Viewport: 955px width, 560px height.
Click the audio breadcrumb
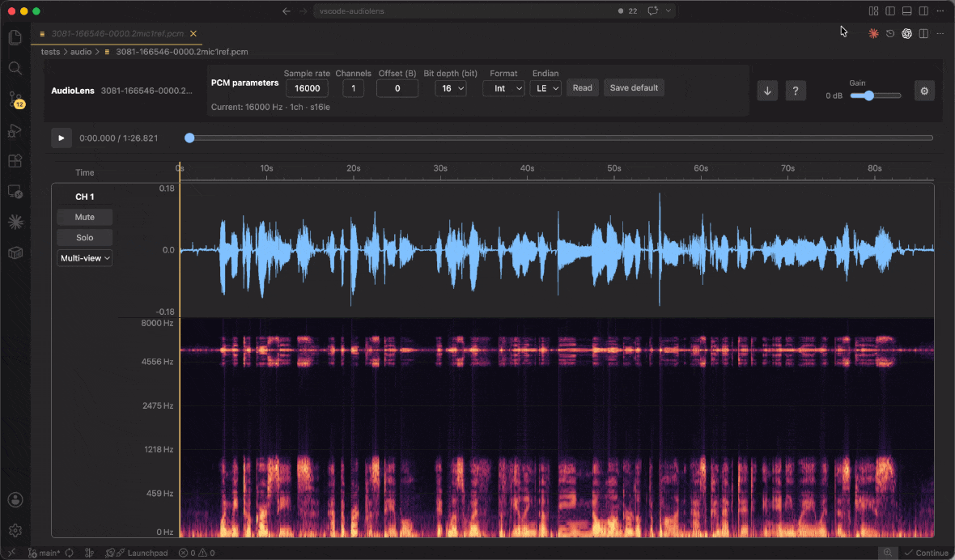tap(80, 52)
